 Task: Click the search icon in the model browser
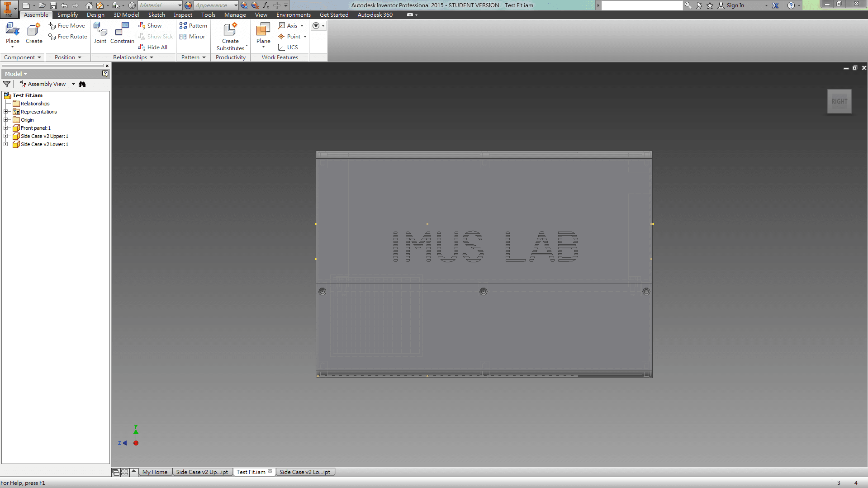pos(82,84)
